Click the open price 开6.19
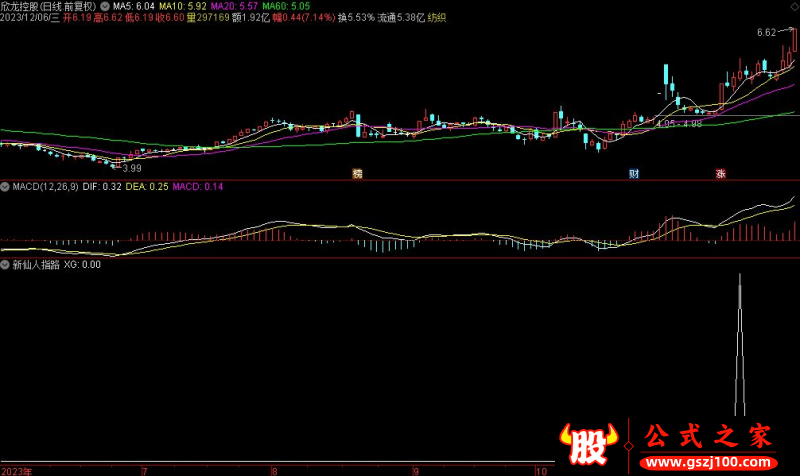The height and width of the screenshot is (476, 800). click(77, 17)
